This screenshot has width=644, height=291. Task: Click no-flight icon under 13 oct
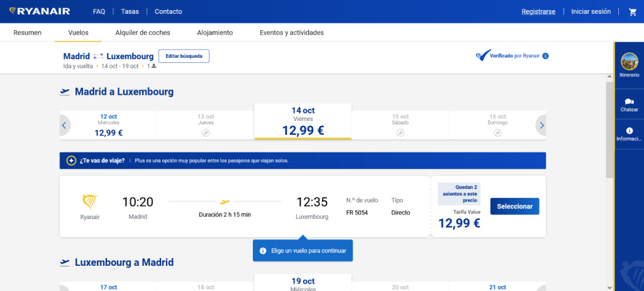pyautogui.click(x=206, y=132)
